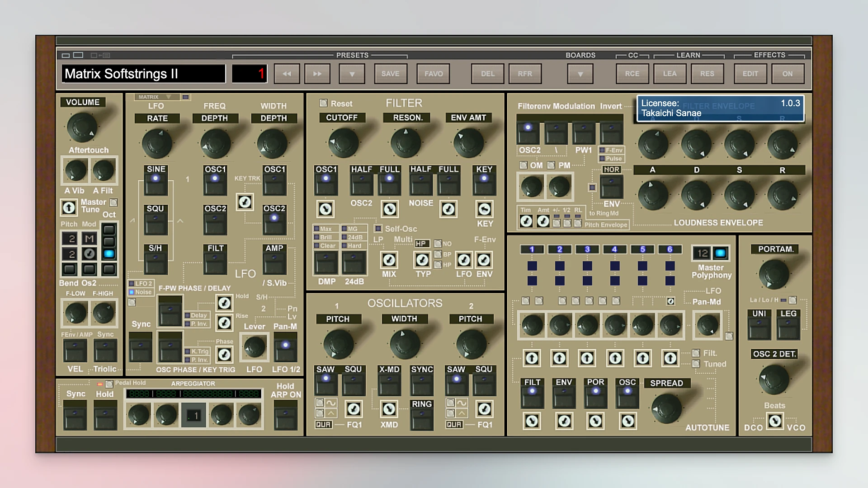Screen dimensions: 868x488
Task: Select voice tab 3 in polyphony section
Action: [587, 249]
